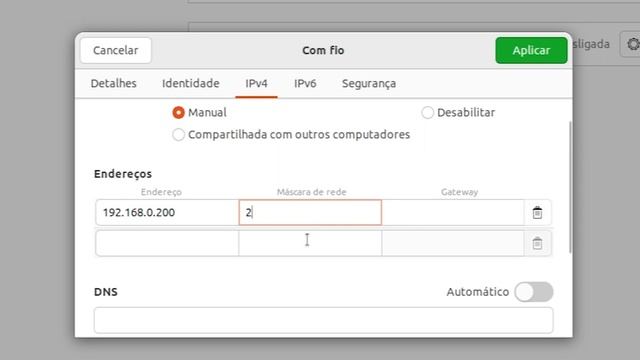Open the Identidade tab
Image resolution: width=640 pixels, height=360 pixels.
pyautogui.click(x=191, y=83)
